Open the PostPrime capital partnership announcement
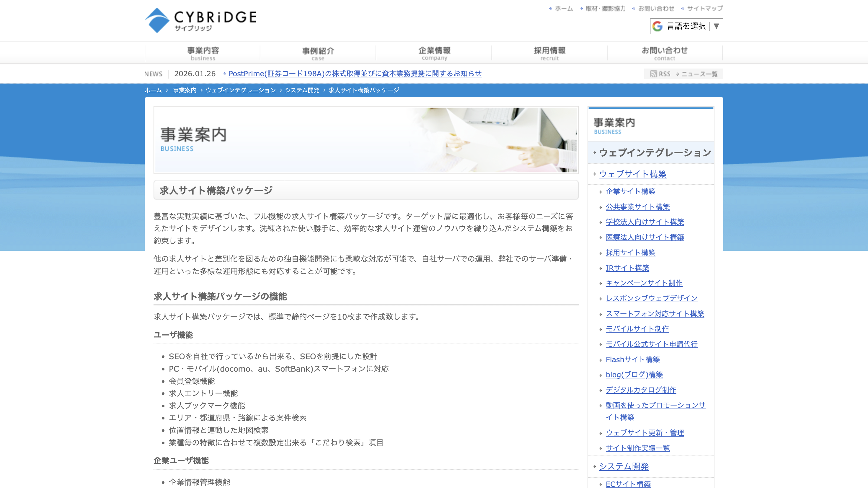The height and width of the screenshot is (488, 868). [355, 74]
